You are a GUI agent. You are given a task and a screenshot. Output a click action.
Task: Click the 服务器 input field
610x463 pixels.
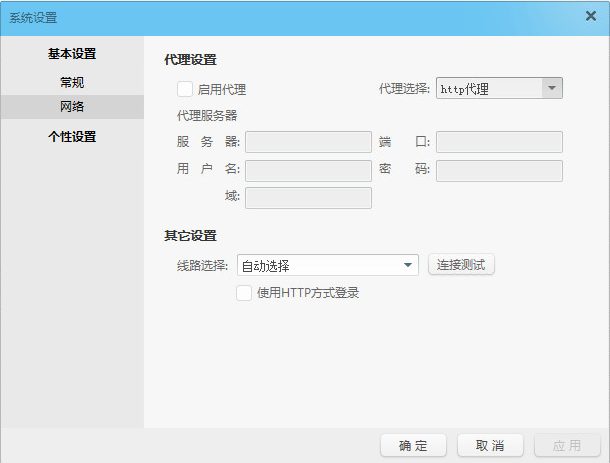click(308, 142)
